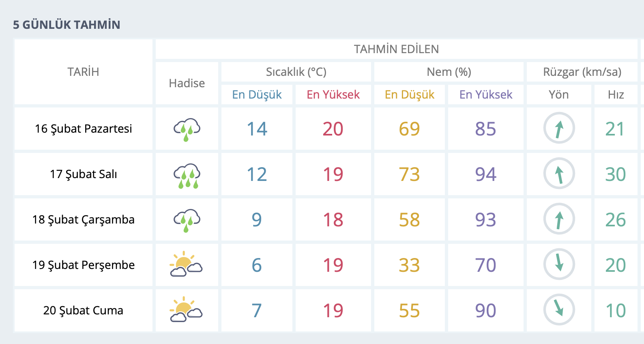The image size is (644, 344).
Task: Click the rain icon for 16 Şubat Pazartesi
Action: [187, 129]
